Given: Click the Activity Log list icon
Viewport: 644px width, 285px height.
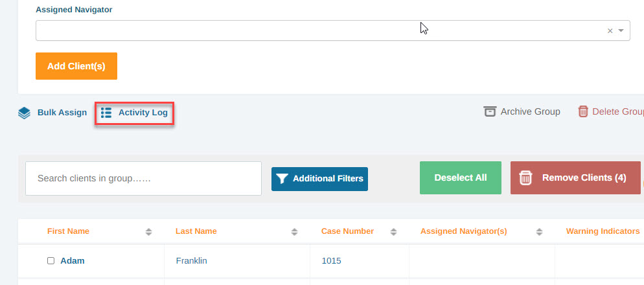Looking at the screenshot, I should 106,113.
